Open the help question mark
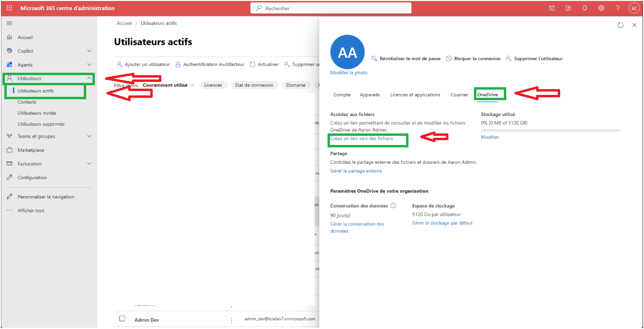This screenshot has width=644, height=329. 618,8
